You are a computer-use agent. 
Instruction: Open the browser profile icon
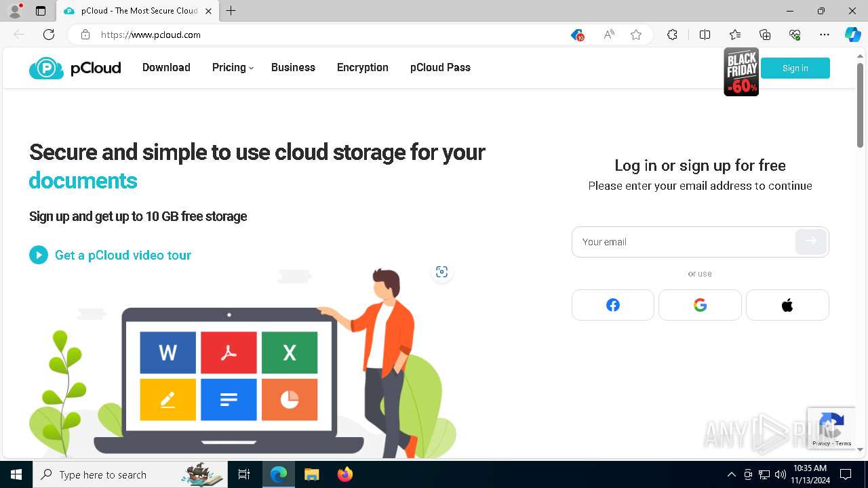[x=14, y=11]
